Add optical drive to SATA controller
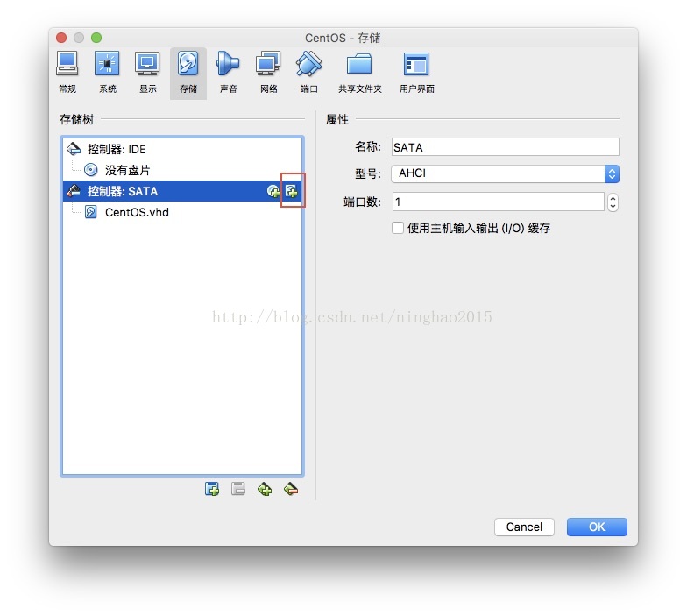The width and height of the screenshot is (687, 616). pyautogui.click(x=273, y=191)
